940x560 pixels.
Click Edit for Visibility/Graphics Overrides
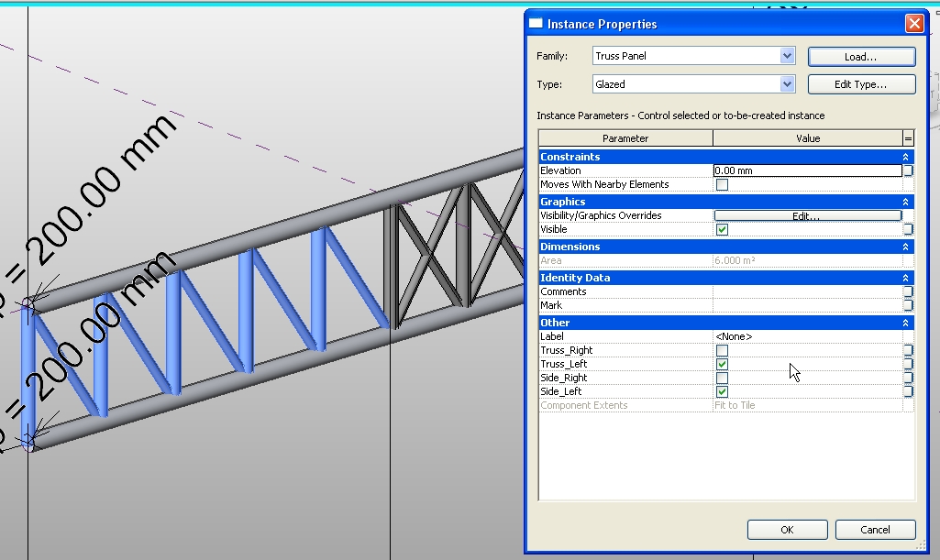(x=808, y=214)
